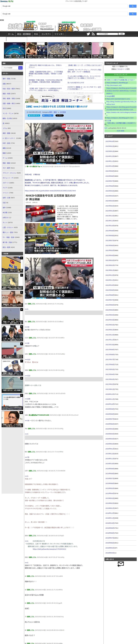
Task: Play the embedded news video
Action: click(51, 238)
